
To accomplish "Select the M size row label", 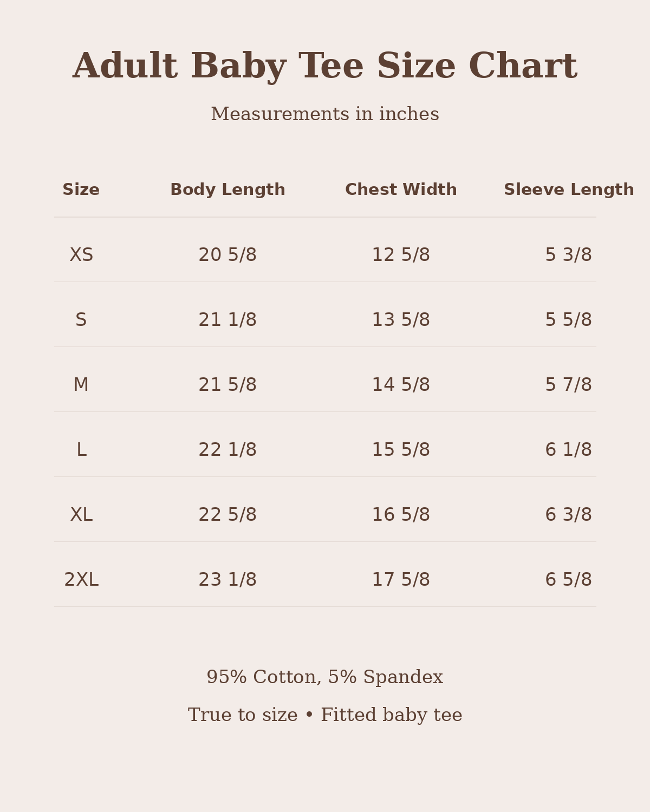I will pyautogui.click(x=81, y=385).
